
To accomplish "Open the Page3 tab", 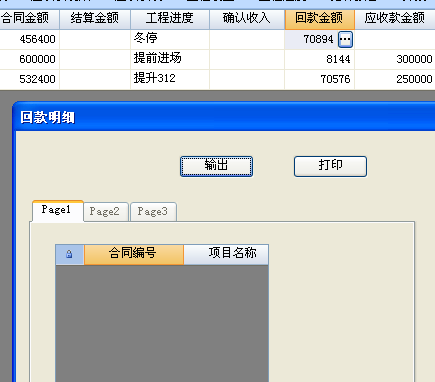I will coord(153,212).
